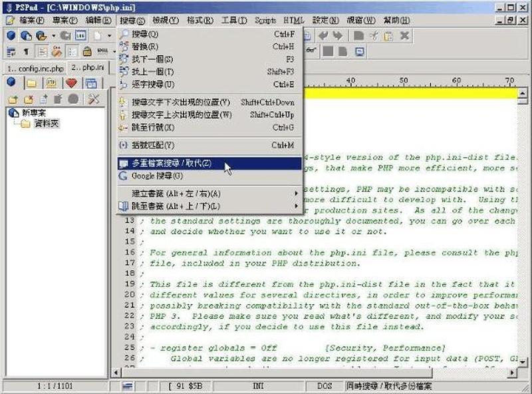Click the cube-with-document project icon in toolbar
Viewport: 532px width, 394px height.
click(x=26, y=35)
